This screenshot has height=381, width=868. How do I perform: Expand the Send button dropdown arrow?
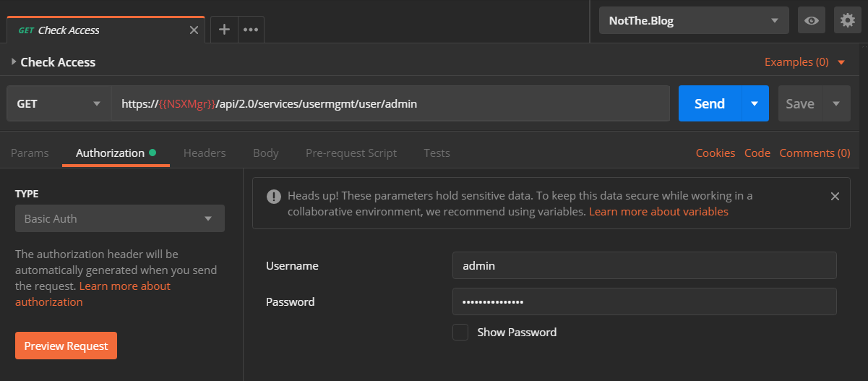755,104
